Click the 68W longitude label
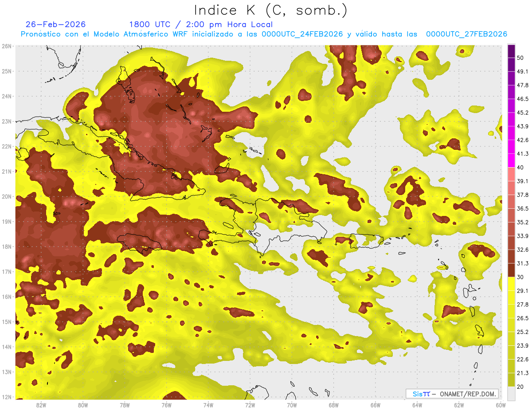The height and width of the screenshot is (411, 532). pos(333,405)
